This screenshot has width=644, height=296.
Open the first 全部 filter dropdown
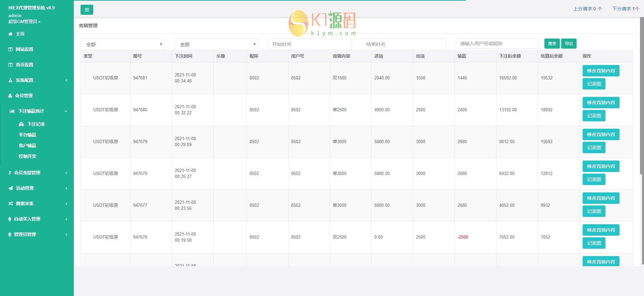122,44
